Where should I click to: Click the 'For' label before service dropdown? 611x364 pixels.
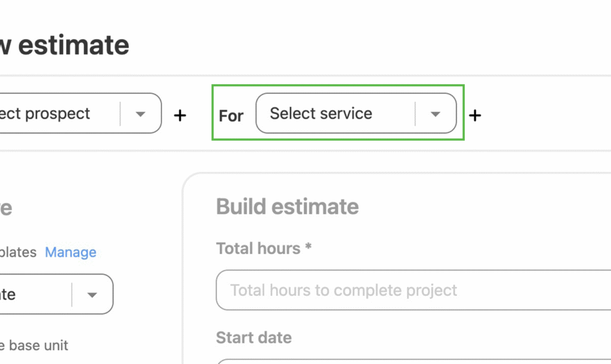231,115
